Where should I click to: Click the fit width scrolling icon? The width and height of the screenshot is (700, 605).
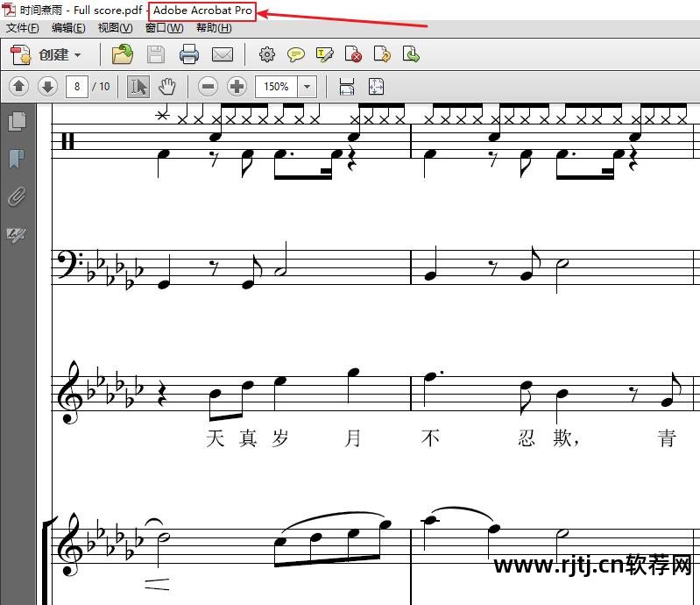click(347, 86)
